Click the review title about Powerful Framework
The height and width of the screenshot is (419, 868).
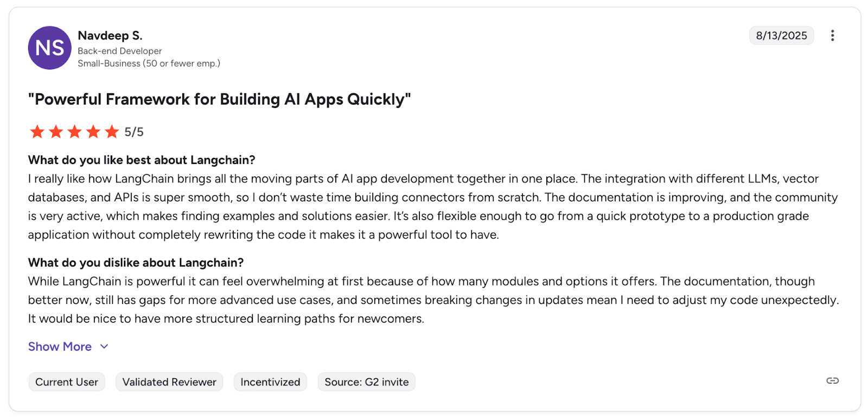(220, 99)
